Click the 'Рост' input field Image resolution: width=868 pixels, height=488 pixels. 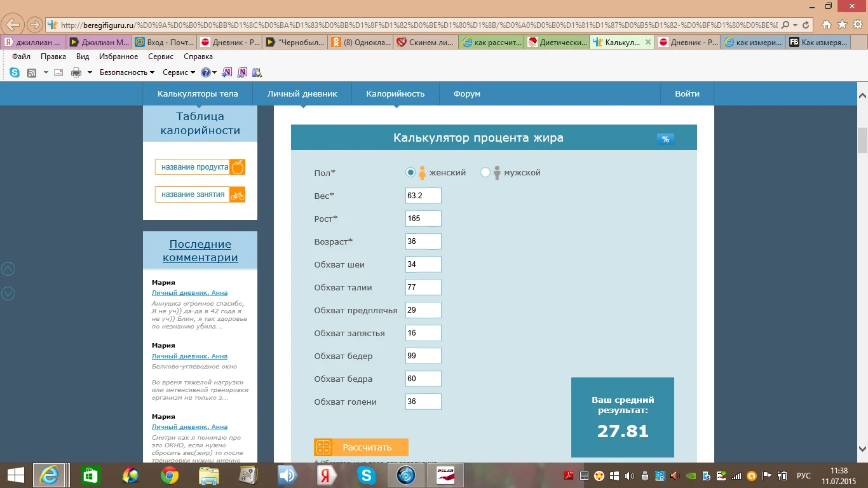pos(423,219)
